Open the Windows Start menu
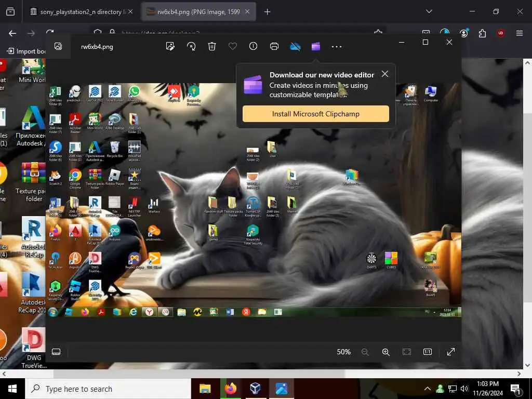 point(12,389)
